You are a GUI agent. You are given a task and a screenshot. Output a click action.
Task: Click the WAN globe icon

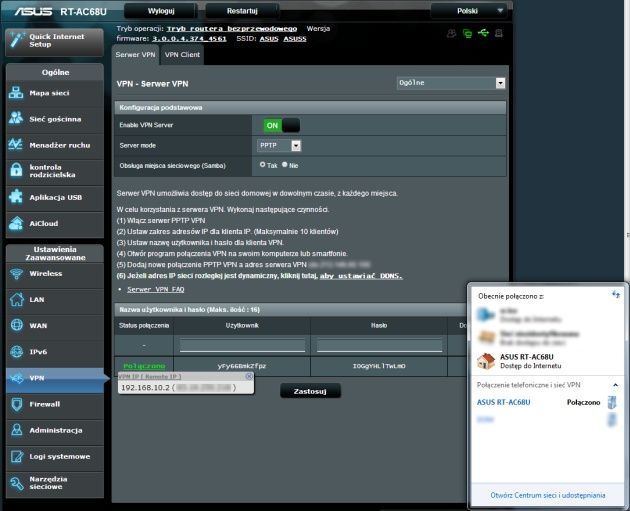coord(16,325)
